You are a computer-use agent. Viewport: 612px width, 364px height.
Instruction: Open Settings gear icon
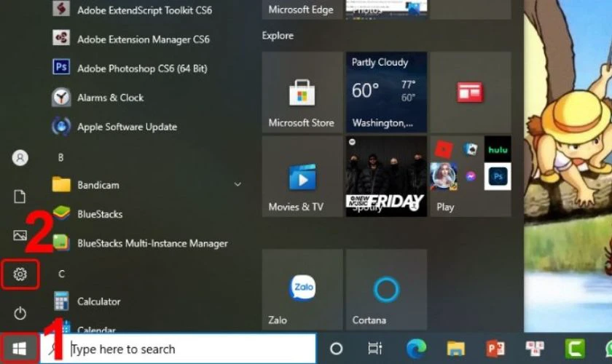click(20, 274)
